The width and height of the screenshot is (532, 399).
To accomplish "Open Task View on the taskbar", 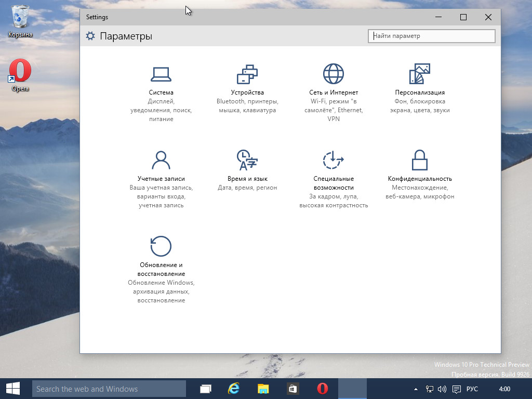I will 205,389.
